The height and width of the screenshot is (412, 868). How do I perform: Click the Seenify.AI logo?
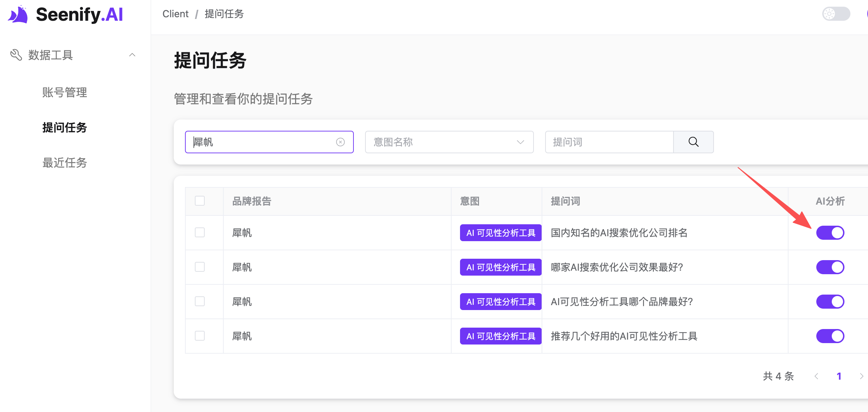(x=65, y=15)
